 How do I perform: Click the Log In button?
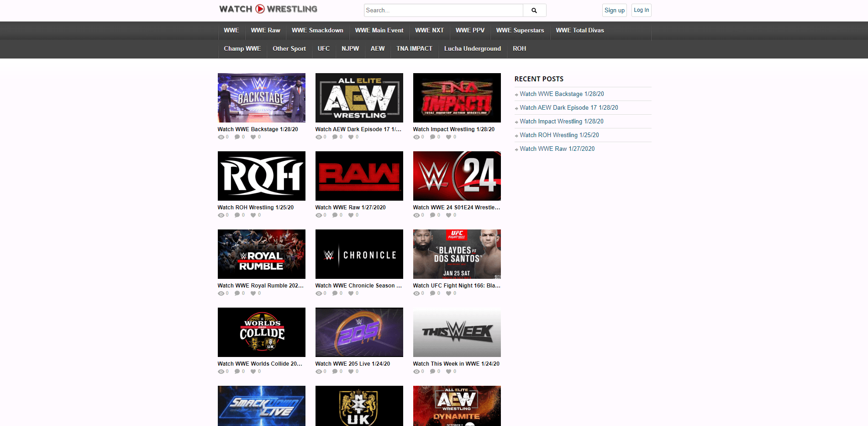pos(642,10)
